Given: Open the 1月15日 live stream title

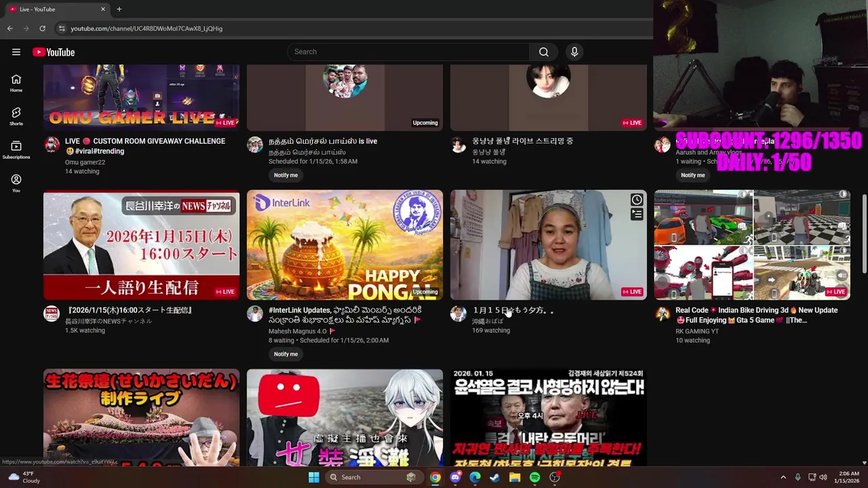Looking at the screenshot, I should point(513,310).
